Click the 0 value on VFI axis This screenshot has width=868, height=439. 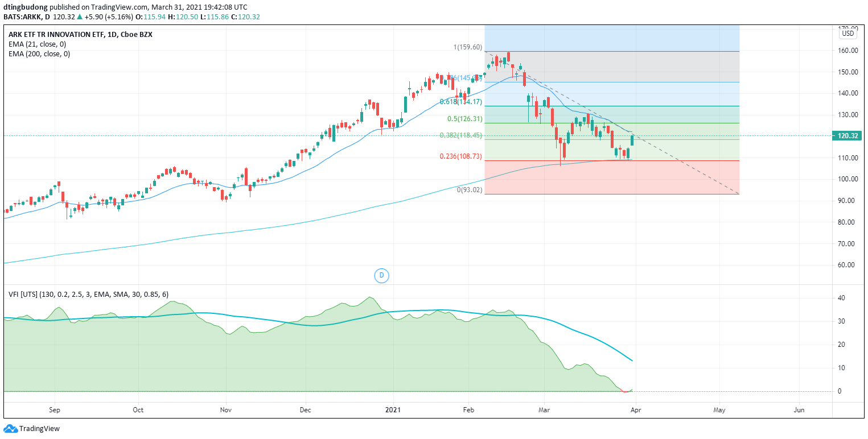point(839,392)
